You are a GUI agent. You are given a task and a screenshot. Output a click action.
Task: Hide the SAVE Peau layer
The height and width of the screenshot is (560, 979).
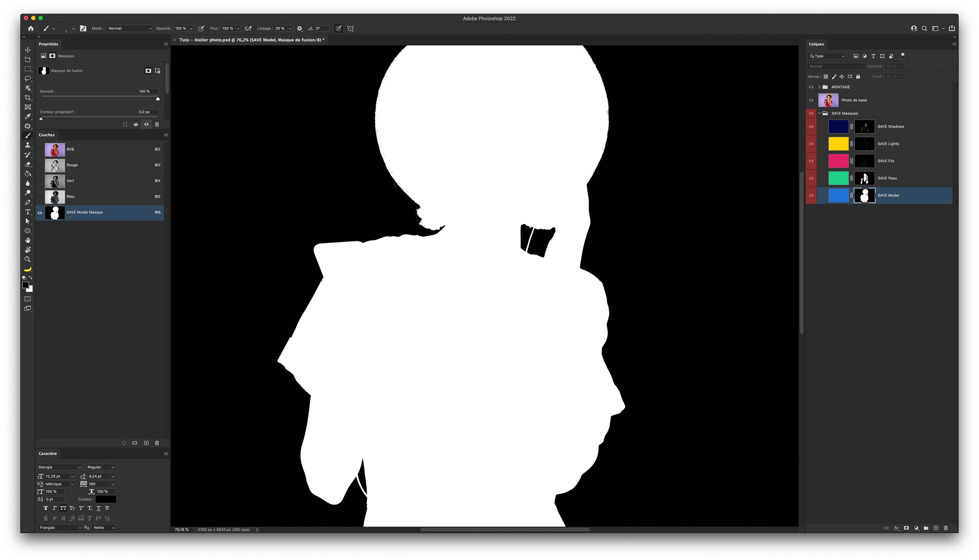pyautogui.click(x=811, y=178)
